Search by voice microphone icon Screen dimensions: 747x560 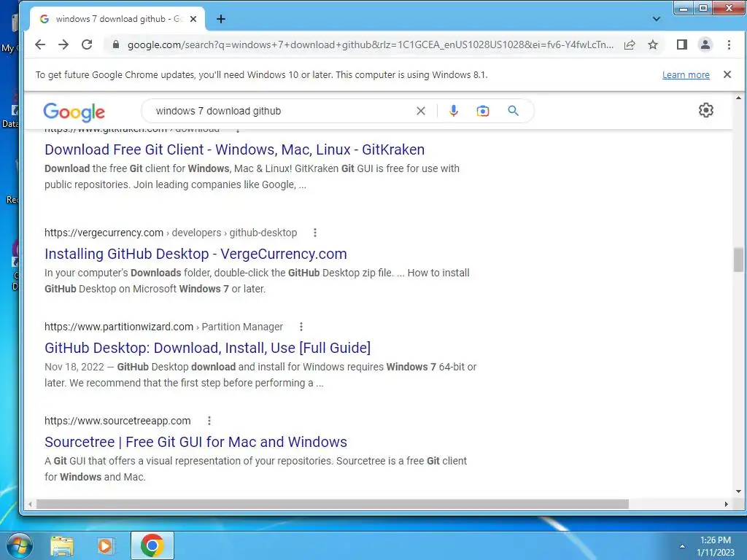click(x=454, y=111)
